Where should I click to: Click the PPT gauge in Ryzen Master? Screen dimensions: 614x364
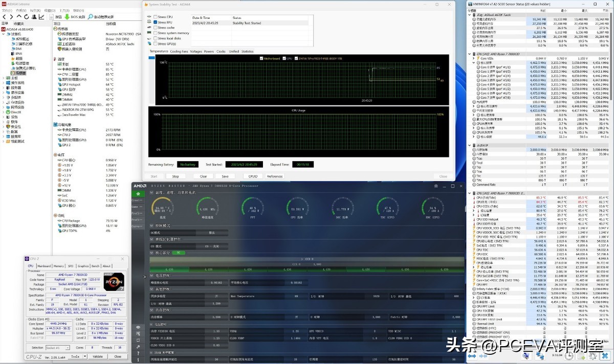pos(252,207)
